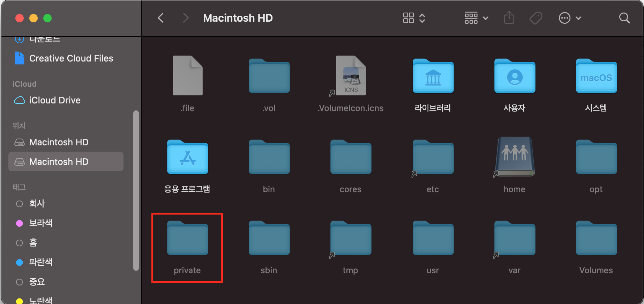Select the .VolumeIcon.icns alias file

pos(351,75)
